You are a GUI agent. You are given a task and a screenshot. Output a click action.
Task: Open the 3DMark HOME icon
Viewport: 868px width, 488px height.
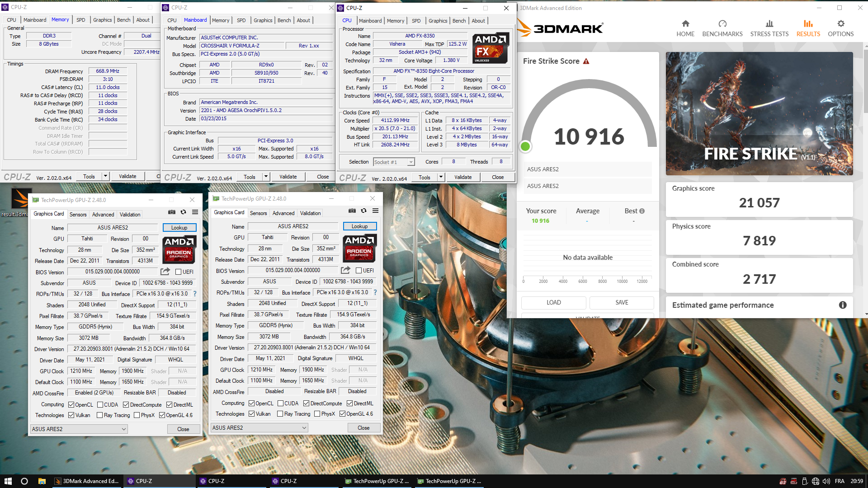tap(685, 23)
